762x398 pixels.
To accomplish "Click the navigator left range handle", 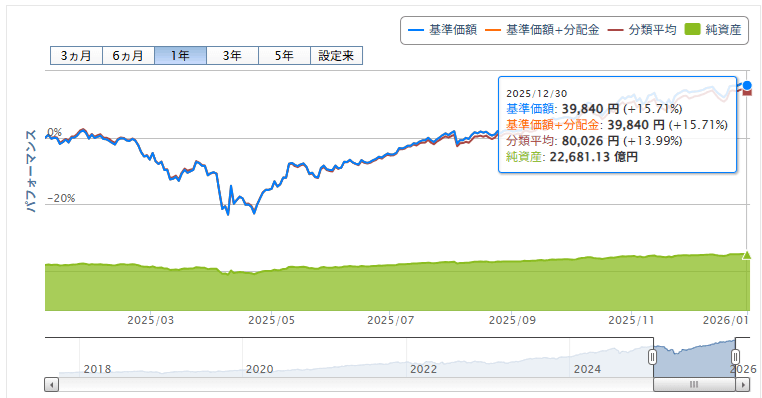I will coord(653,357).
